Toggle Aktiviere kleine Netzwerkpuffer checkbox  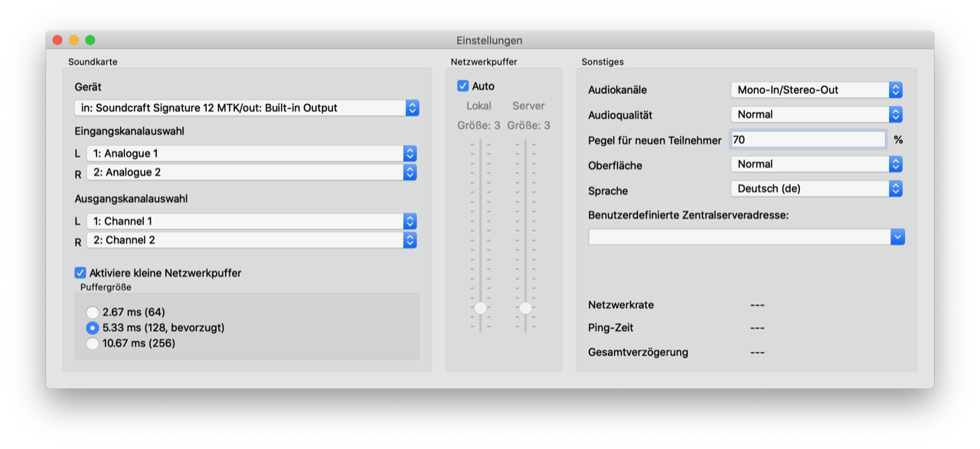point(80,273)
